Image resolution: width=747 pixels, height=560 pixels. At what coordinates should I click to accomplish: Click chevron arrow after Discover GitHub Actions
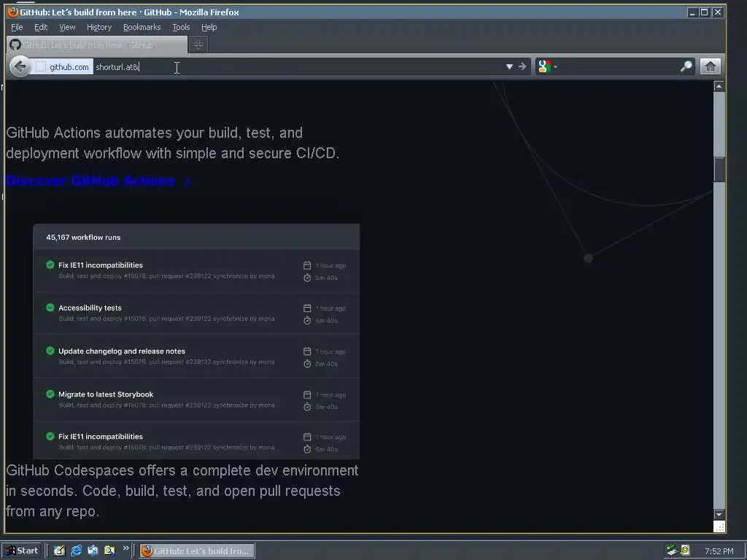[x=187, y=182]
